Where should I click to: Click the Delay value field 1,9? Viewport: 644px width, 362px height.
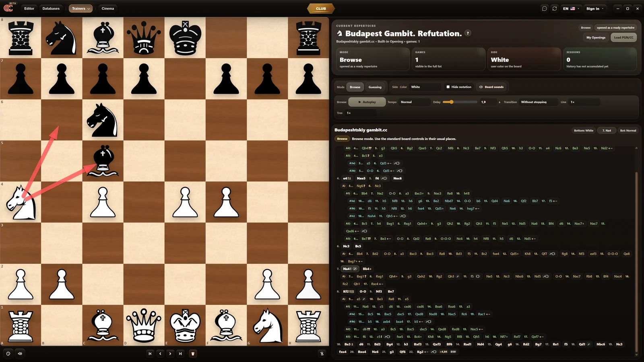tap(488, 102)
